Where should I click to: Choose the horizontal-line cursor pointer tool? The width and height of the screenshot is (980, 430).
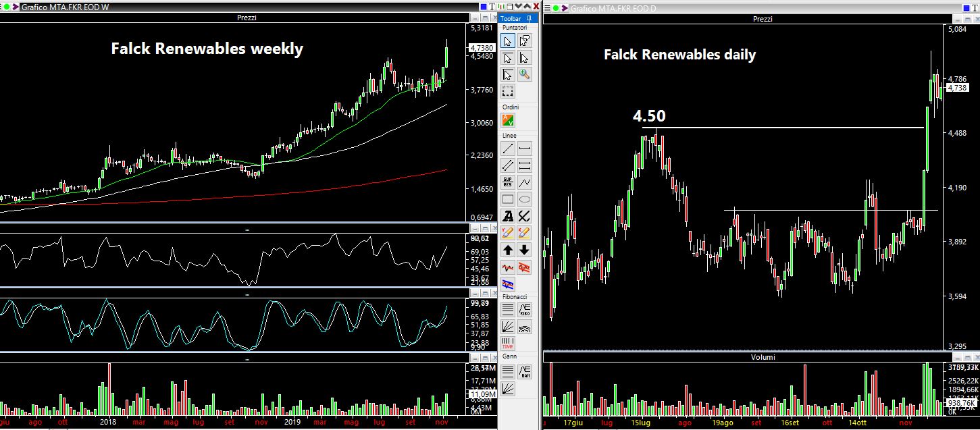coord(508,57)
